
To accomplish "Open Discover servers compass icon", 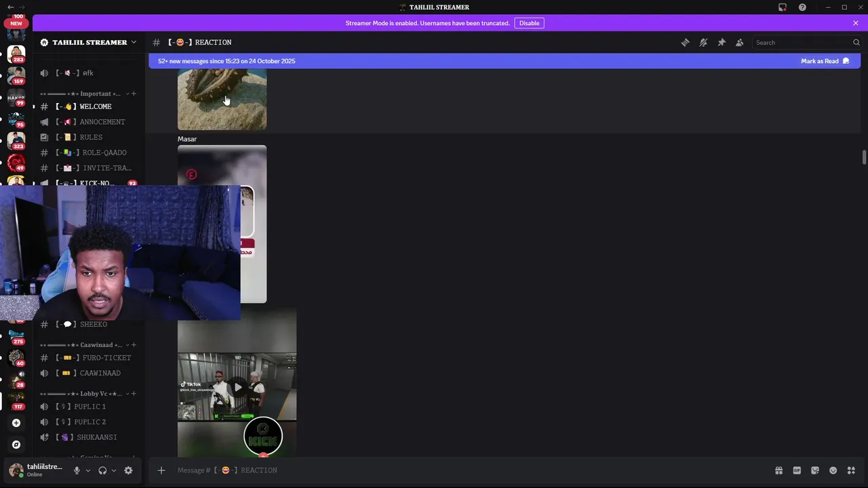I will (x=16, y=445).
